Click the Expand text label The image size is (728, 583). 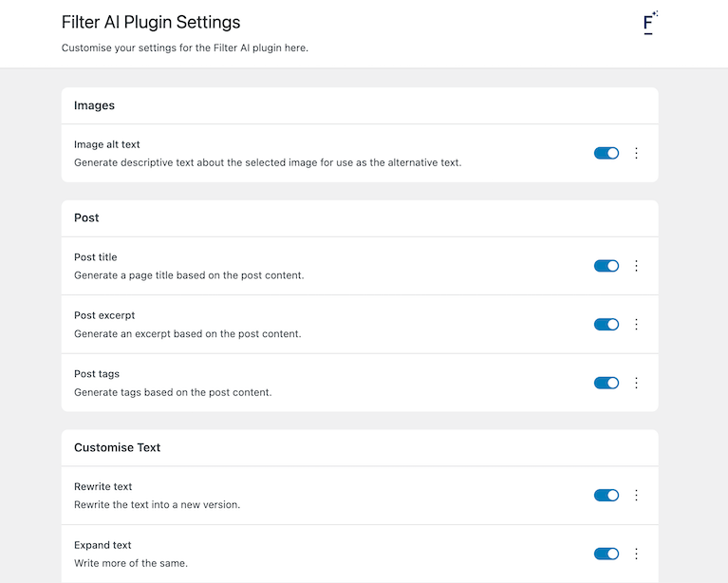[x=103, y=545]
